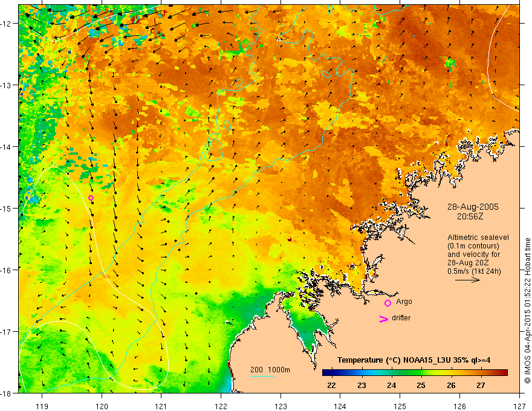This screenshot has width=532, height=411.
Task: Click the '(0.1m contours)' legend line
Action: point(473,246)
